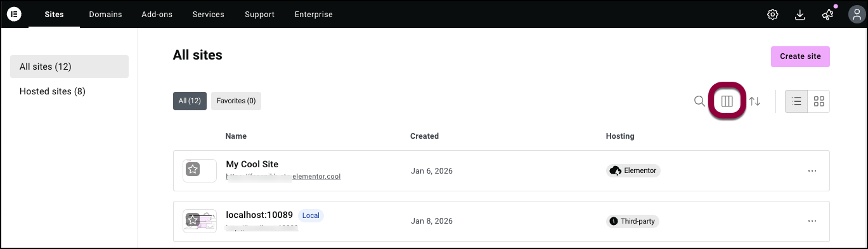The width and height of the screenshot is (868, 249).
Task: Open the announcements megaphone icon
Action: point(828,15)
